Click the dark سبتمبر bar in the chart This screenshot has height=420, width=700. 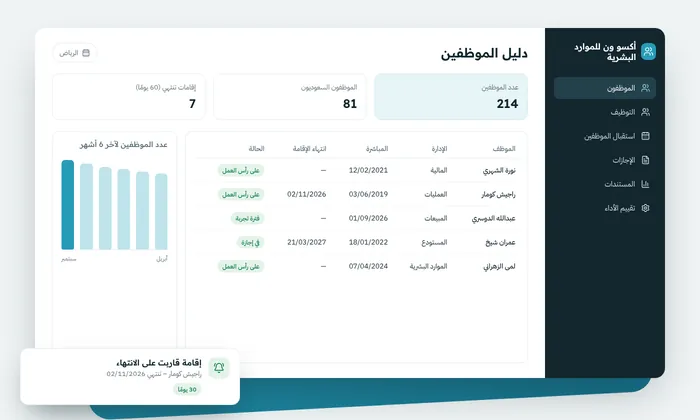coord(68,205)
